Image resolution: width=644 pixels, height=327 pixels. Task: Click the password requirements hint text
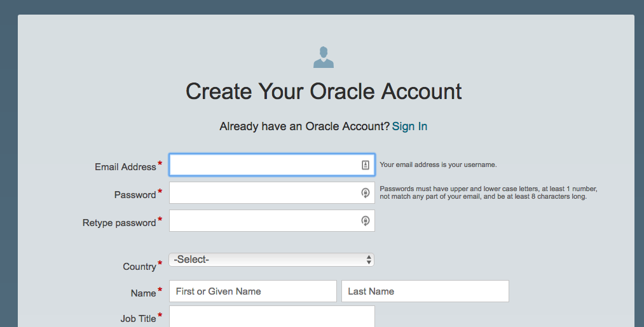(x=488, y=193)
